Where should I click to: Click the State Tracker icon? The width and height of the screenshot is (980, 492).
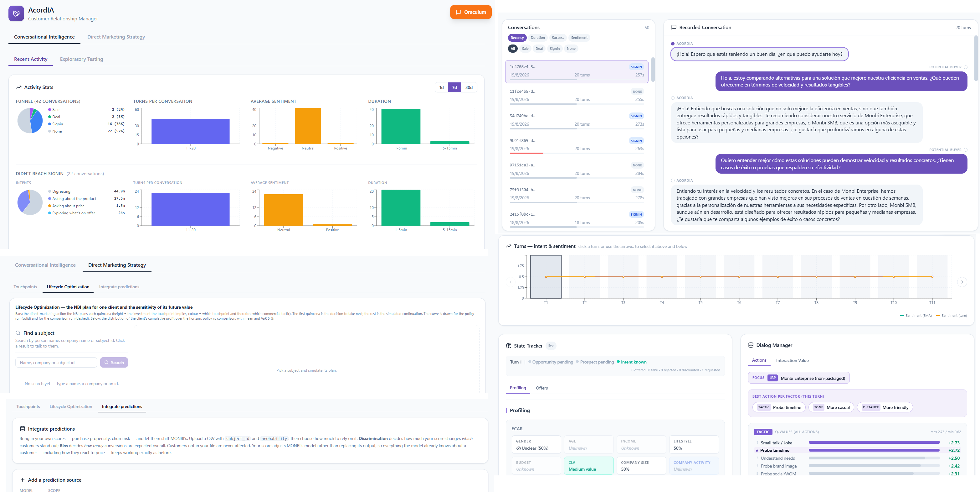[x=509, y=346]
